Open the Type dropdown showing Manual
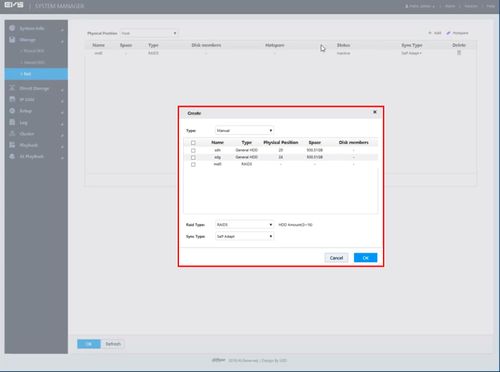The image size is (500, 372). pos(245,130)
